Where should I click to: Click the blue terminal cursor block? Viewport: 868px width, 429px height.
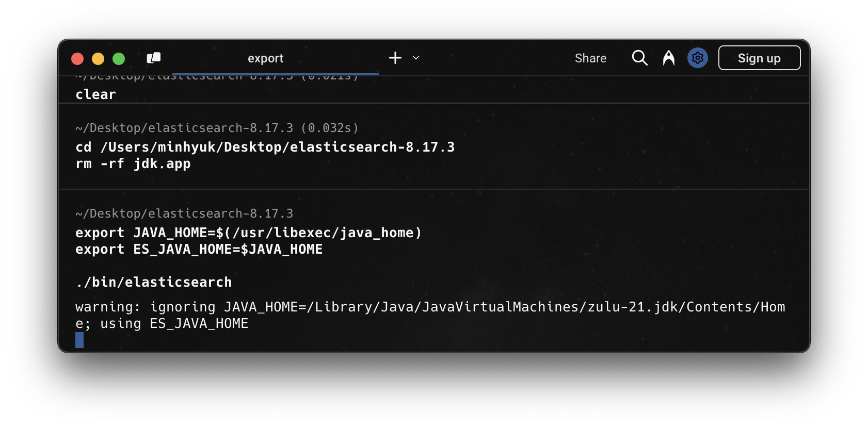point(79,340)
